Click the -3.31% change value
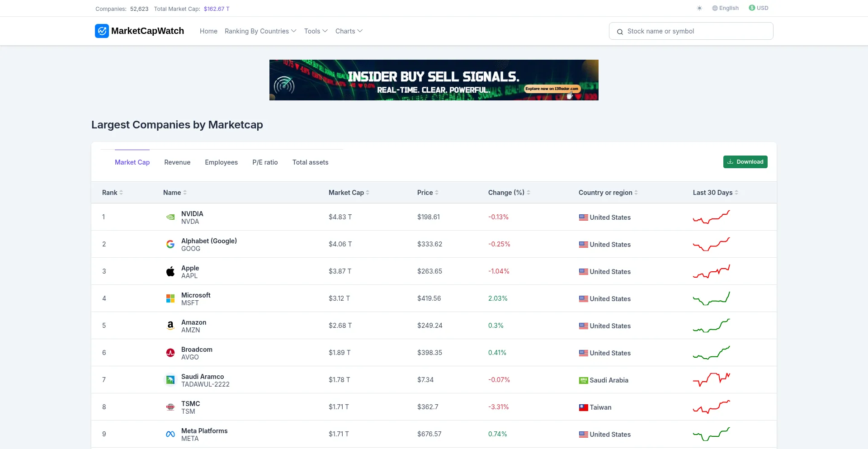This screenshot has height=449, width=868. pyautogui.click(x=498, y=407)
